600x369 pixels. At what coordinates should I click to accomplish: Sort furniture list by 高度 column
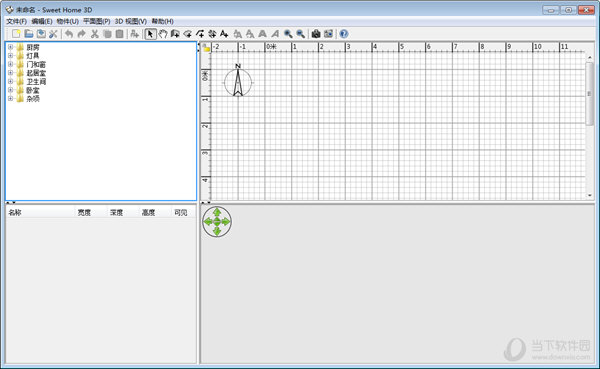[155, 212]
